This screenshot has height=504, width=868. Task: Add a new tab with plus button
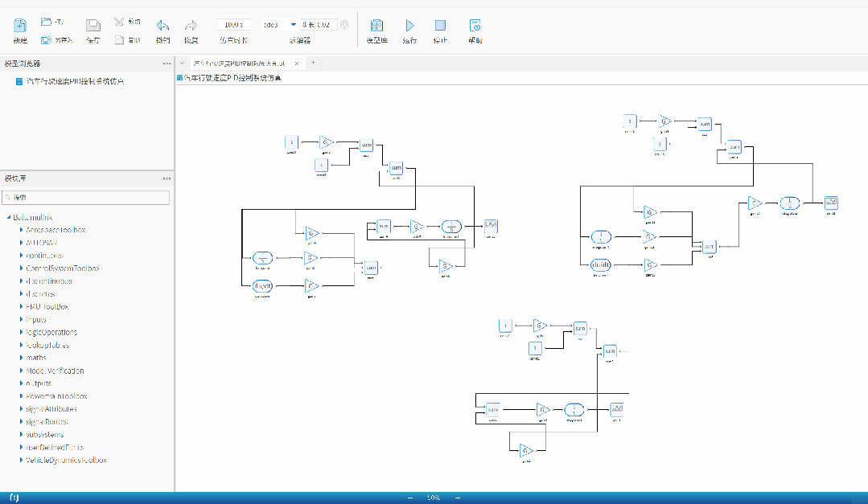(313, 63)
